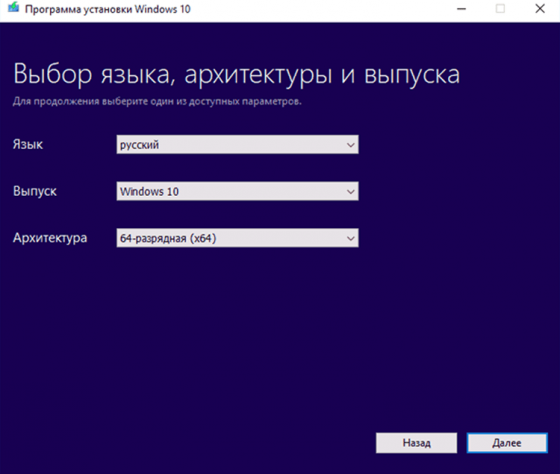This screenshot has height=474, width=560.
Task: Expand the chevron of the Выпуск dropdown
Action: pyautogui.click(x=350, y=192)
